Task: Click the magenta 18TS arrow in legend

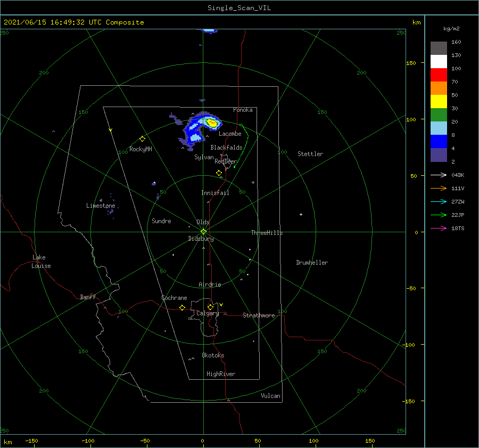Action: tap(439, 228)
